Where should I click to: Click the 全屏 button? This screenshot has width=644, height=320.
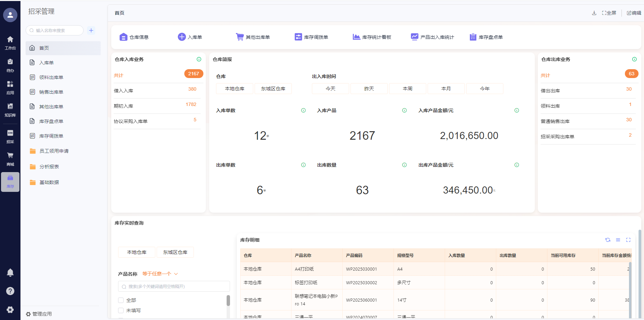(609, 13)
